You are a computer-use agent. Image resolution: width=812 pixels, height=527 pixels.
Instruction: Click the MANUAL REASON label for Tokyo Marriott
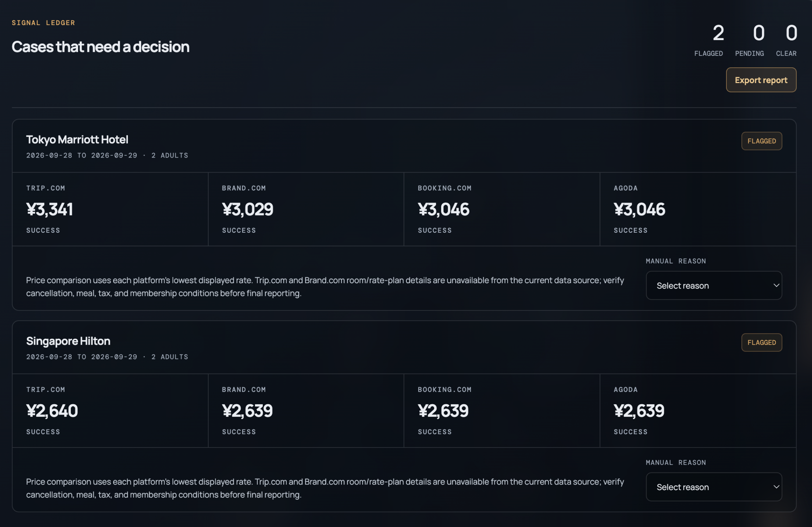click(x=676, y=261)
